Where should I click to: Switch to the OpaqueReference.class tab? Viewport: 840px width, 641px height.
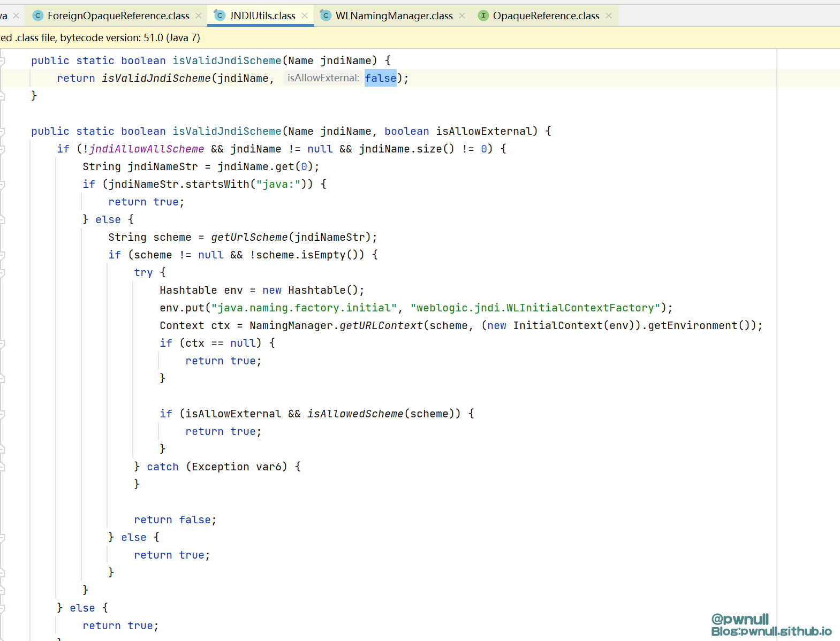[x=546, y=16]
